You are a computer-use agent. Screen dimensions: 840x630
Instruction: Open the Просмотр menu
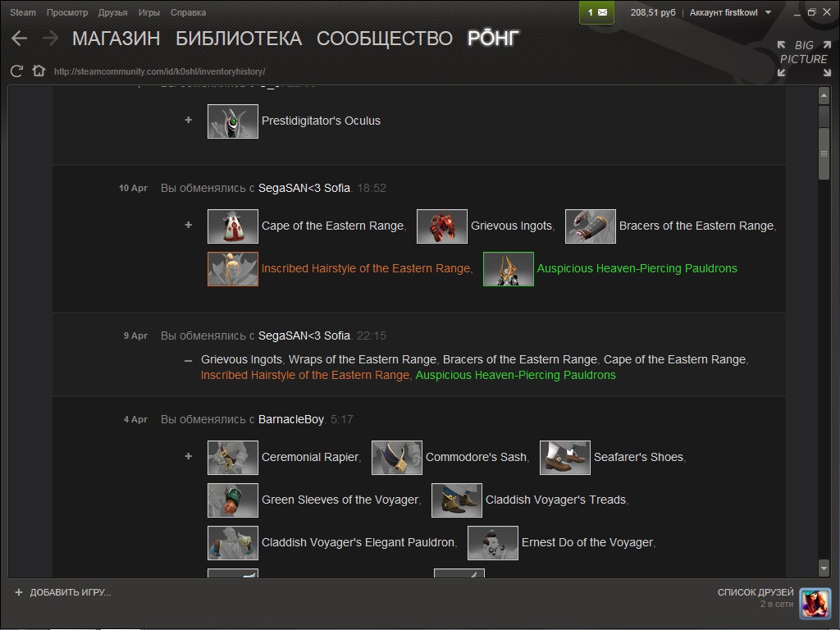(x=67, y=12)
